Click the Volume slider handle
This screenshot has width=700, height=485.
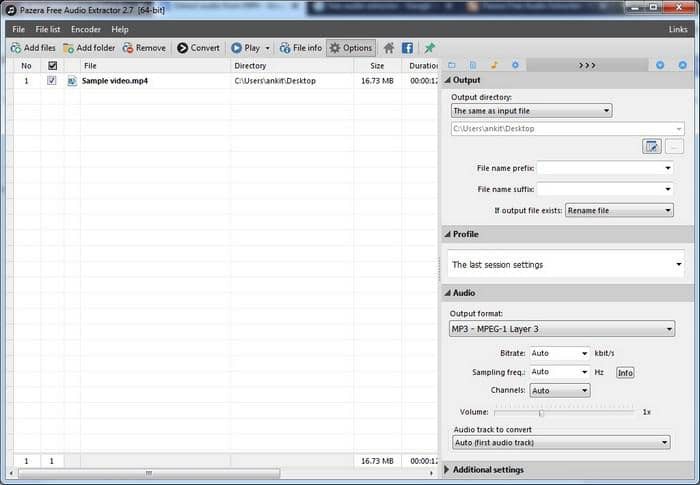point(541,411)
